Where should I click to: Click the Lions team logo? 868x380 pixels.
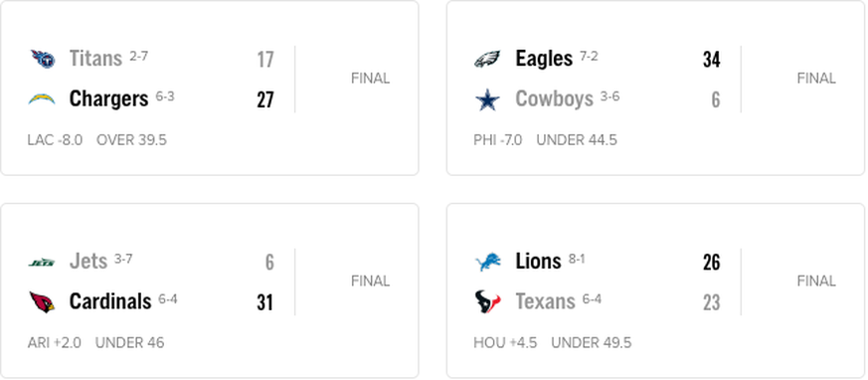[x=488, y=262]
